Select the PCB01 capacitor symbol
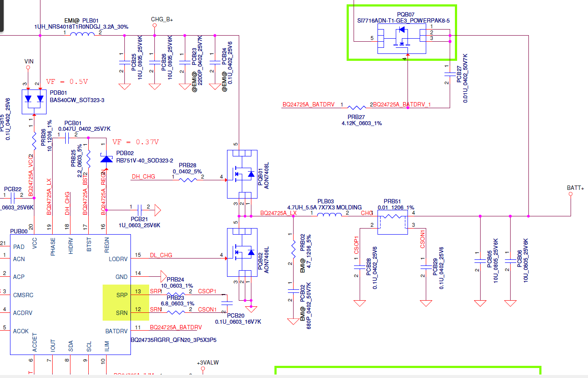The image size is (588, 378). (67, 138)
